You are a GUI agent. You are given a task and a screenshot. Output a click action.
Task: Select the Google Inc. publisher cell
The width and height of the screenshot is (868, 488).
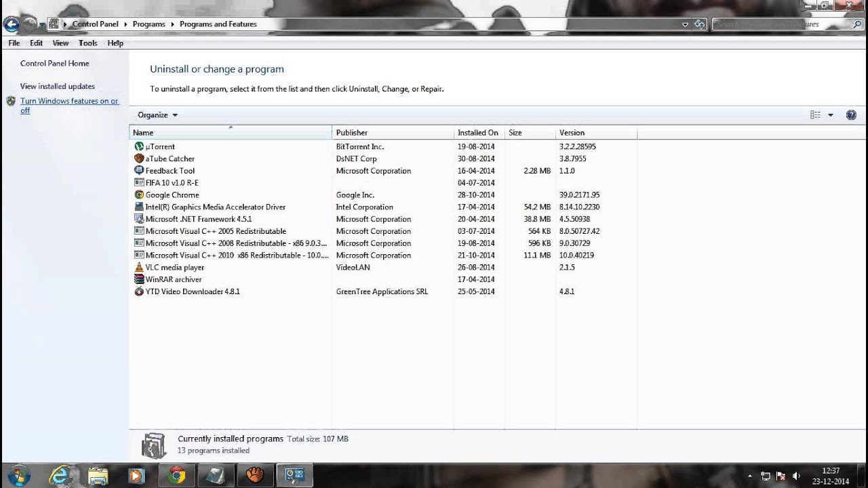(x=355, y=195)
